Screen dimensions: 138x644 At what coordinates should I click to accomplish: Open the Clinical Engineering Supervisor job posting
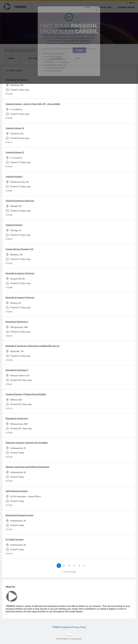coord(20,201)
